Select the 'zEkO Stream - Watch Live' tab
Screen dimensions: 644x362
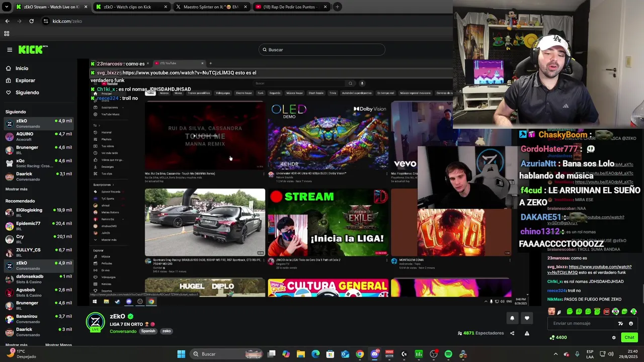pyautogui.click(x=51, y=7)
